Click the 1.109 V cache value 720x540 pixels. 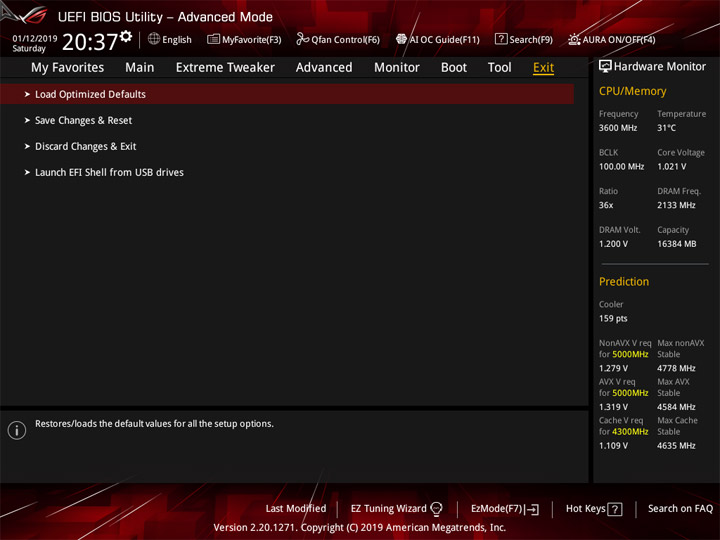613,445
